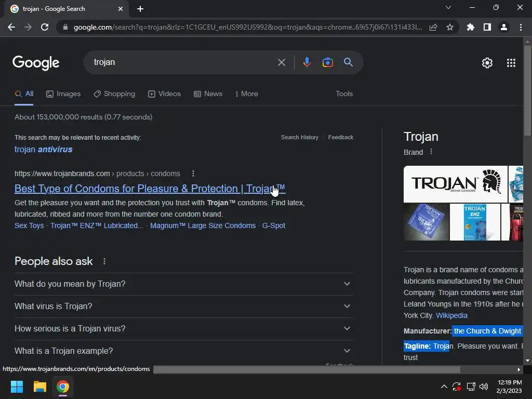Open the Wikipedia link in knowledge panel
The height and width of the screenshot is (399, 532).
451,315
